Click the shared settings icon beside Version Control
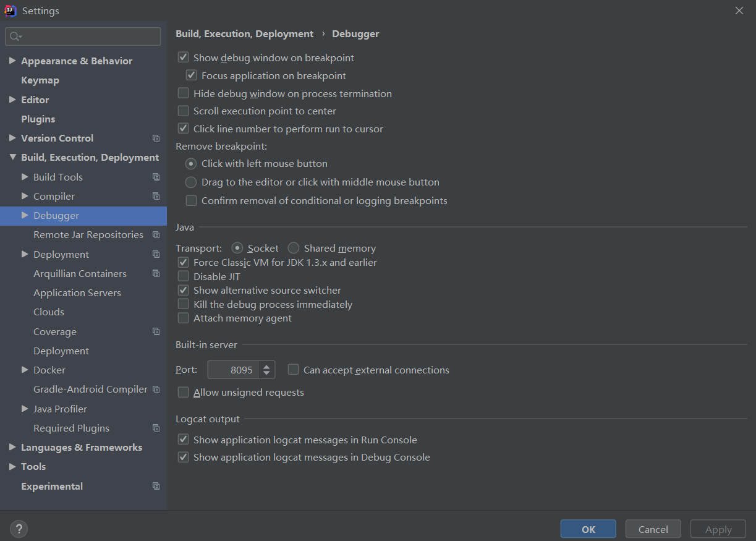Image resolution: width=756 pixels, height=541 pixels. pos(156,138)
